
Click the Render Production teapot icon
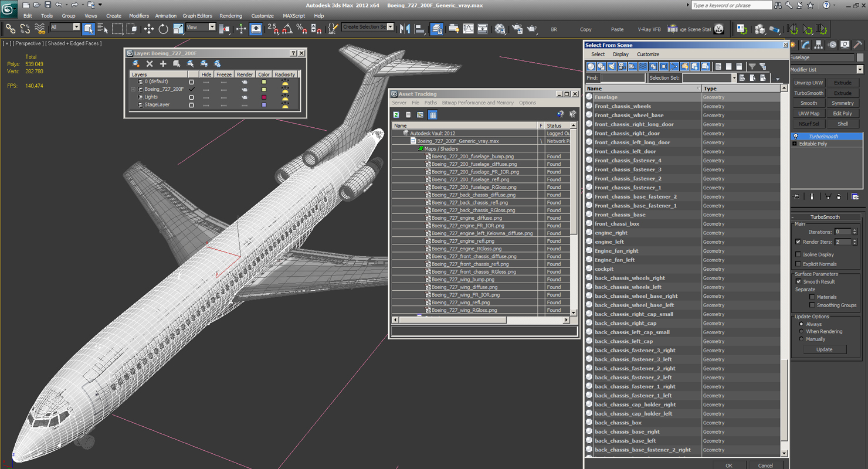(x=531, y=29)
